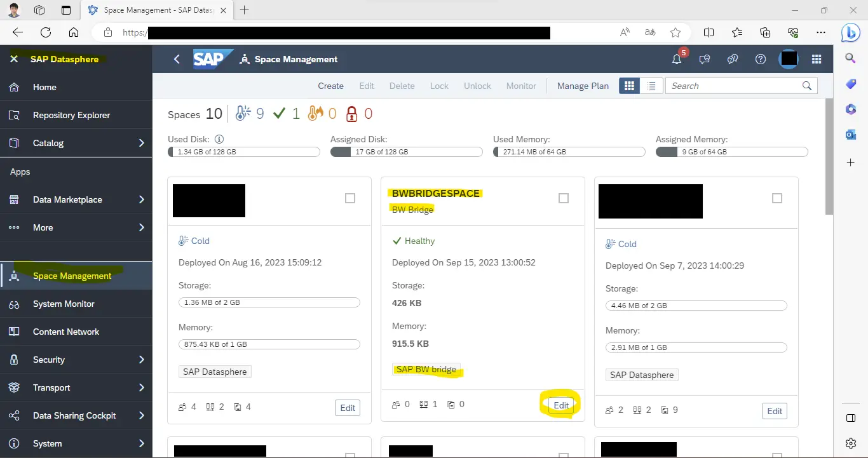Filter by cold spaces count 9
This screenshot has width=868, height=458.
coord(249,114)
